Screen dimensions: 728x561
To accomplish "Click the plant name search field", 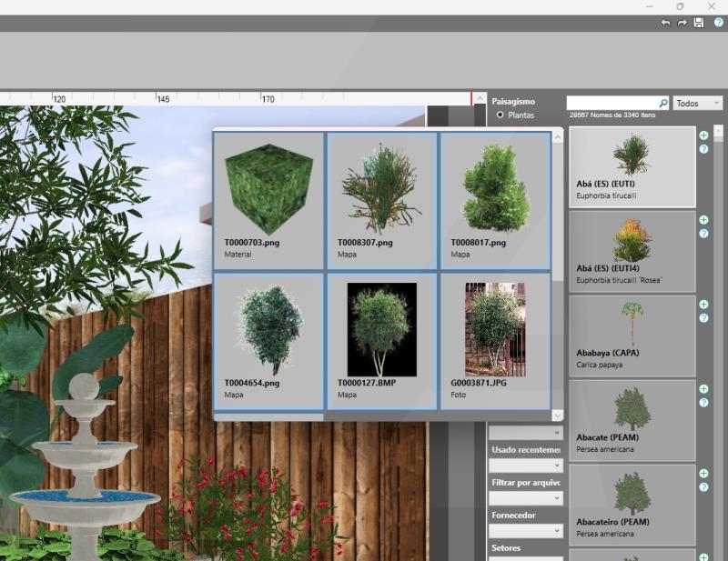I will tap(612, 104).
